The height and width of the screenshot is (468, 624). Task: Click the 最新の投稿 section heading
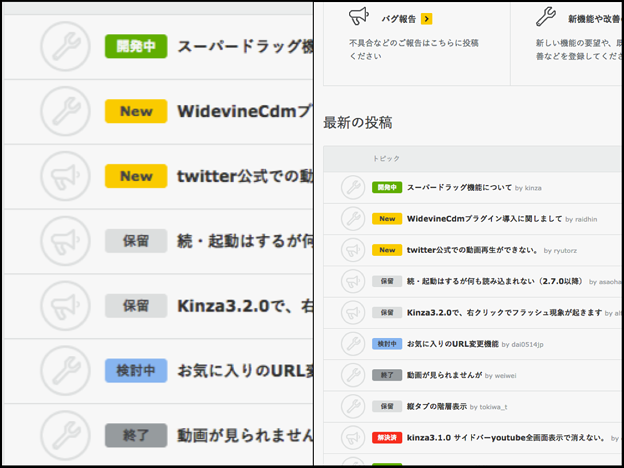tap(358, 123)
